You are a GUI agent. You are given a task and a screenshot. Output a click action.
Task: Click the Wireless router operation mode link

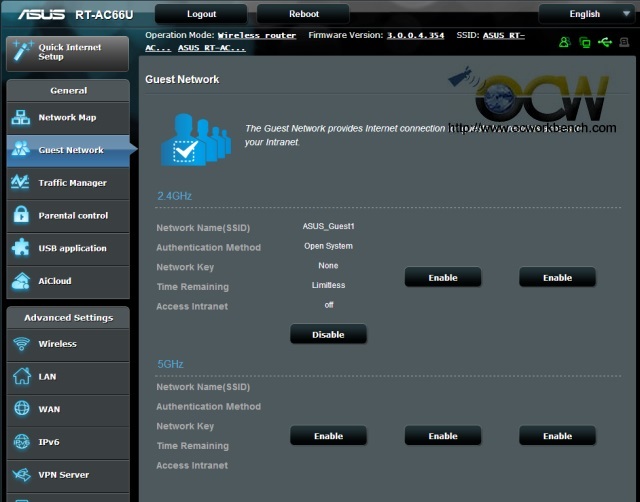(x=257, y=36)
